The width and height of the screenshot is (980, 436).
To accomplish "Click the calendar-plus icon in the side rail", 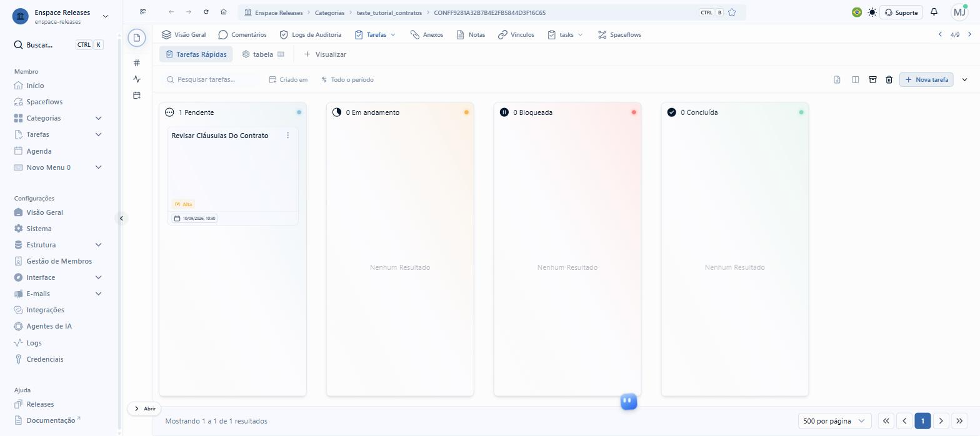I will (137, 95).
